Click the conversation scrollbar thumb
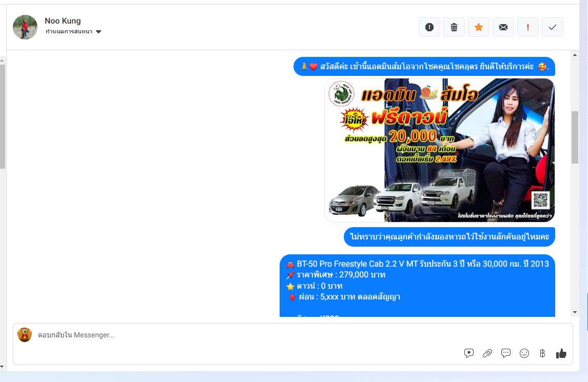 575,137
